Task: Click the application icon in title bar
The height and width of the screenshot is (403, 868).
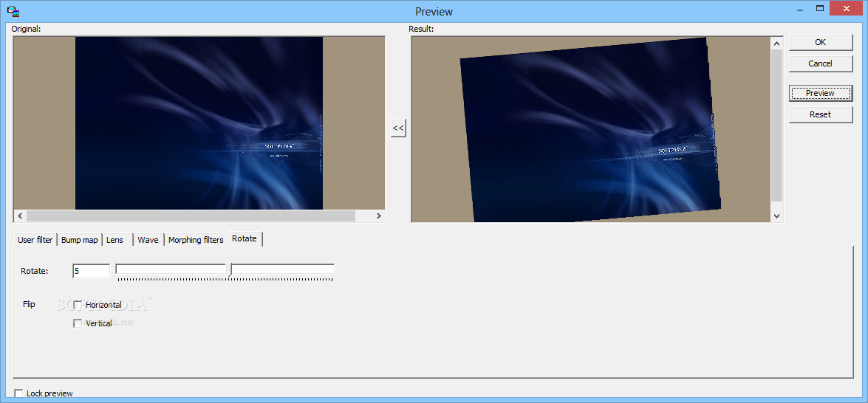Action: coord(13,11)
